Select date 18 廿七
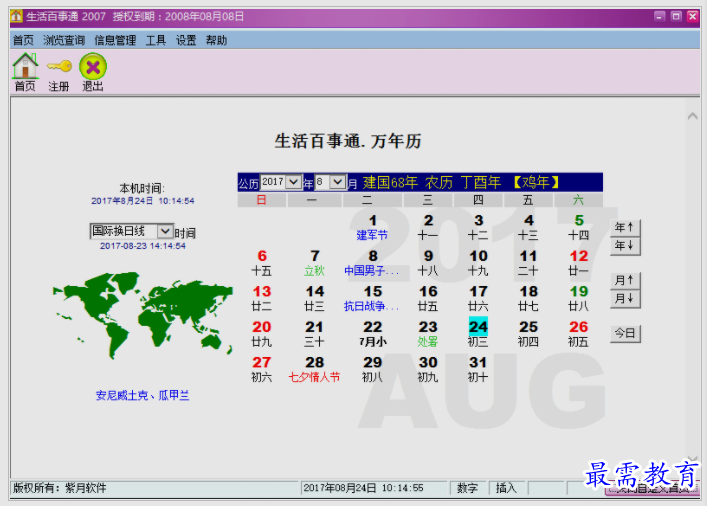The width and height of the screenshot is (707, 506). pyautogui.click(x=528, y=298)
